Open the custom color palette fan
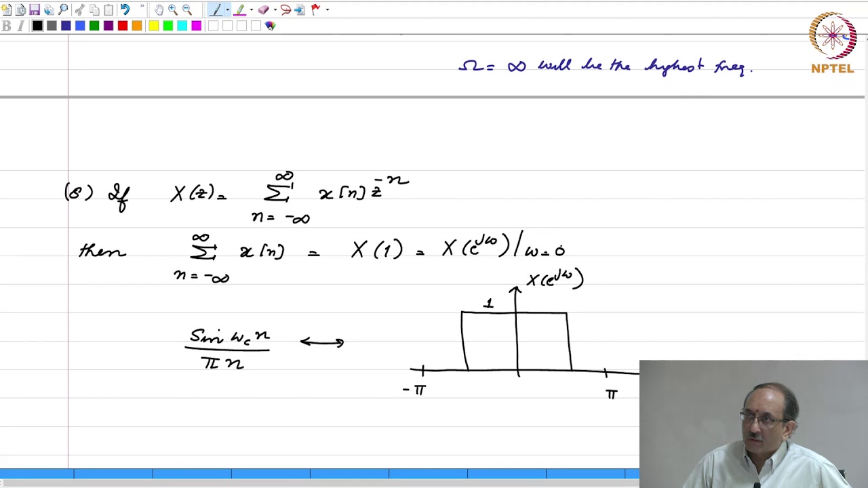This screenshot has height=488, width=868. click(270, 26)
